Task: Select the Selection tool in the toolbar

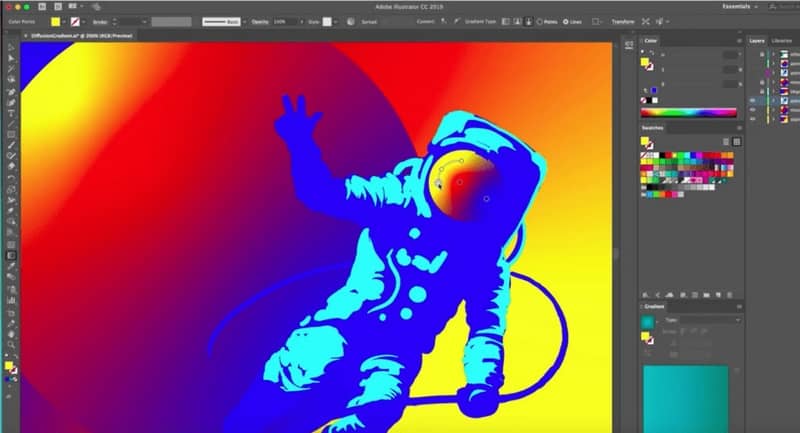Action: 11,47
